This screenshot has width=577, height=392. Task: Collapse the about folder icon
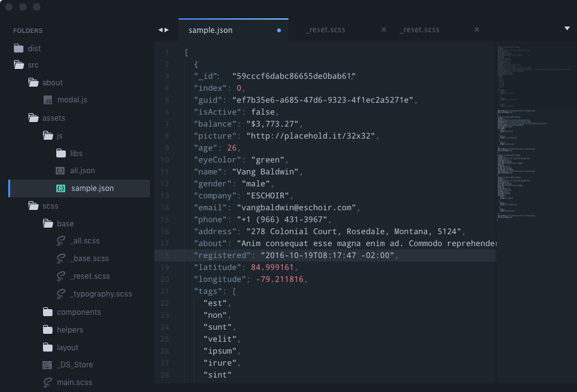pos(34,82)
